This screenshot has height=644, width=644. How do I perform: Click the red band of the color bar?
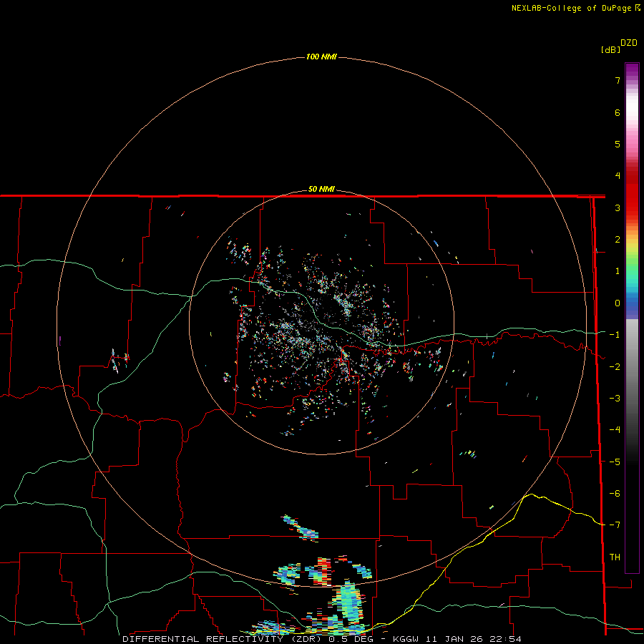[632, 193]
